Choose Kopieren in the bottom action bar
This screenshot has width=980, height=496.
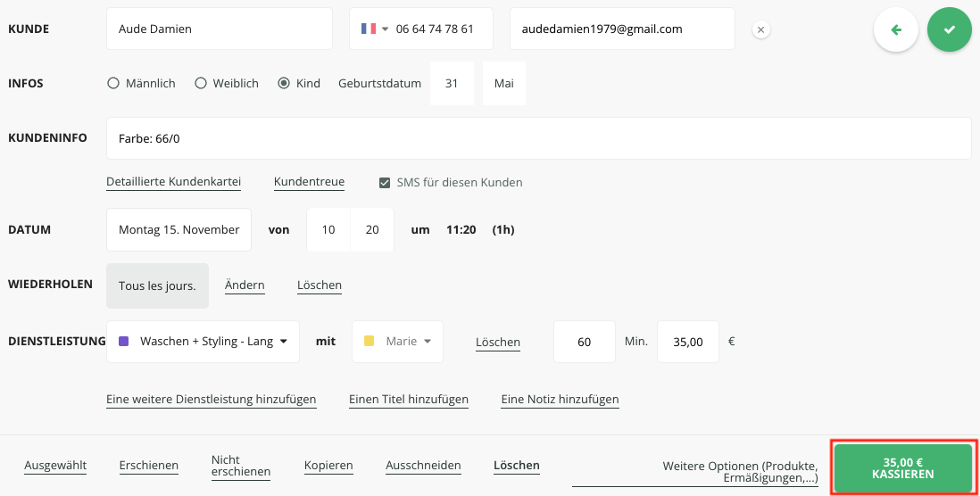pos(328,466)
